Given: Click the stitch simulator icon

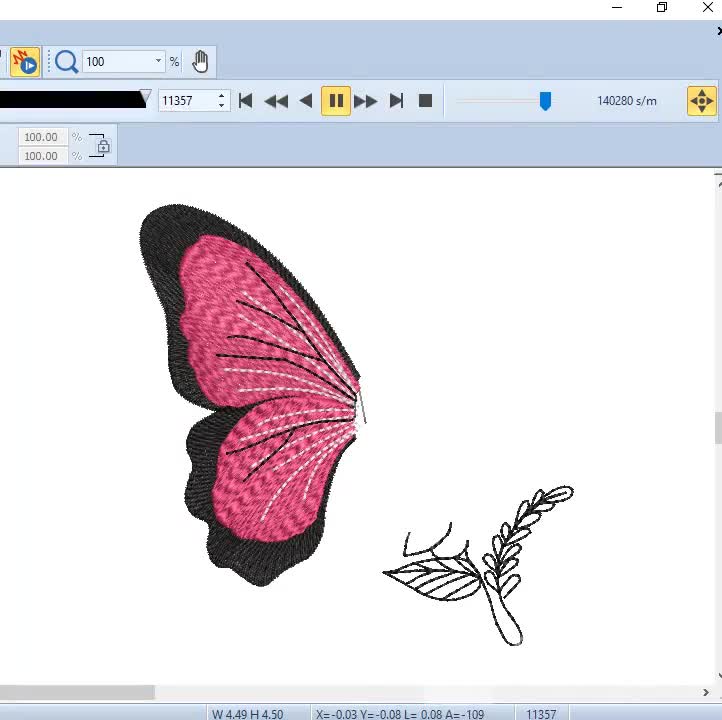Looking at the screenshot, I should pos(24,62).
